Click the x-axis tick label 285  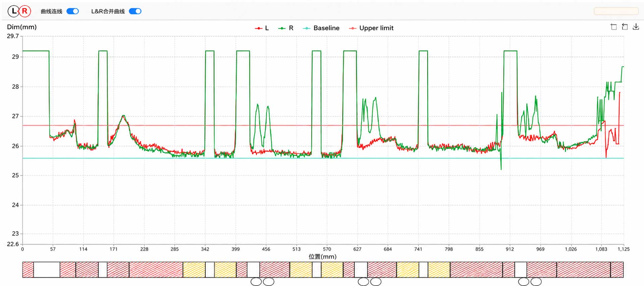pos(174,249)
